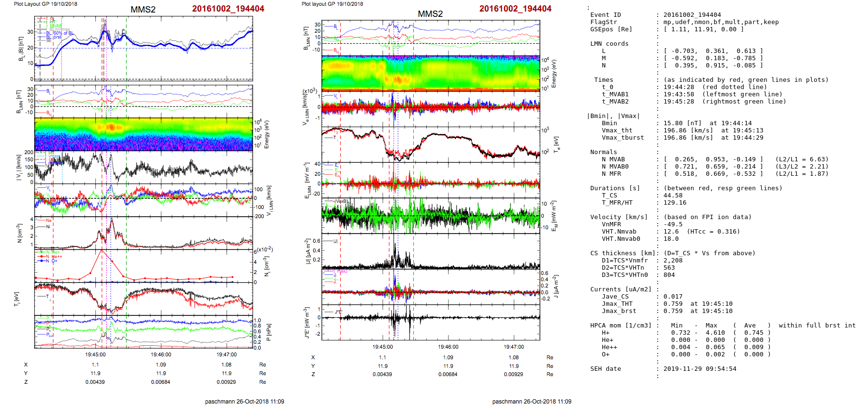Click the ion energy spectrogram in the left plot
868x405 pixels.
pyautogui.click(x=143, y=134)
